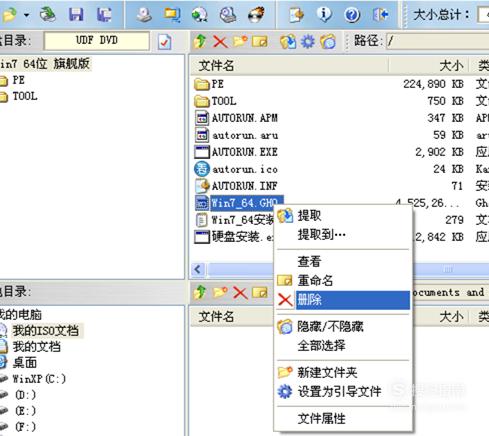The height and width of the screenshot is (436, 489).
Task: Click the upper toolbar Extract icon
Action: click(288, 42)
